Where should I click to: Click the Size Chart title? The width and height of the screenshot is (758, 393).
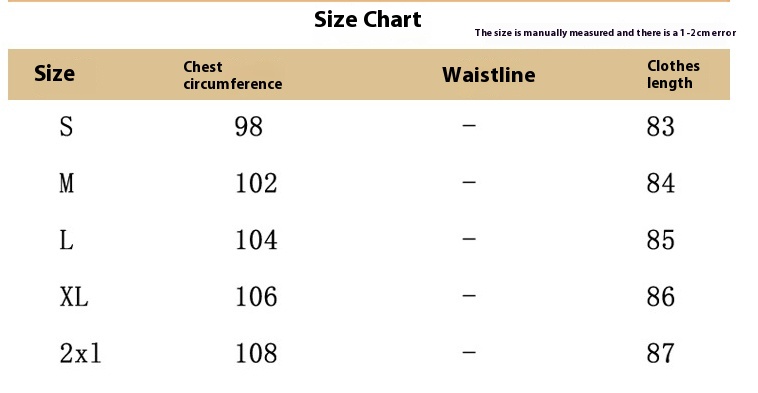pos(367,20)
